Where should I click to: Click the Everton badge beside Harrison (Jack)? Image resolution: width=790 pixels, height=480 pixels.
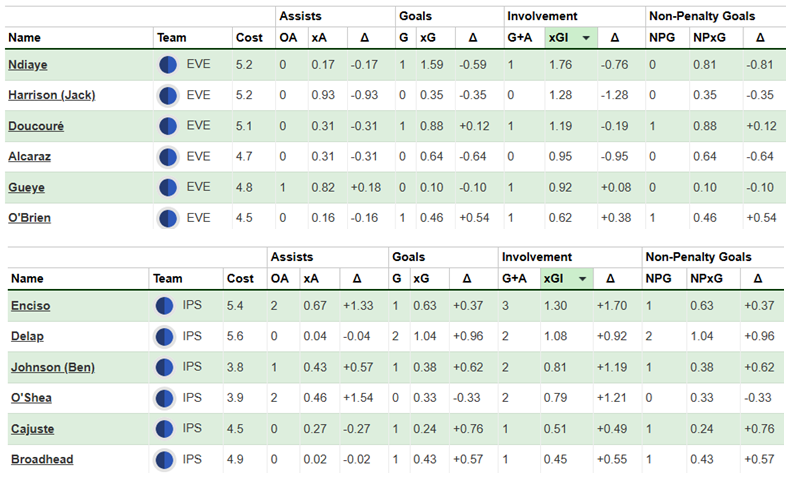pos(168,96)
